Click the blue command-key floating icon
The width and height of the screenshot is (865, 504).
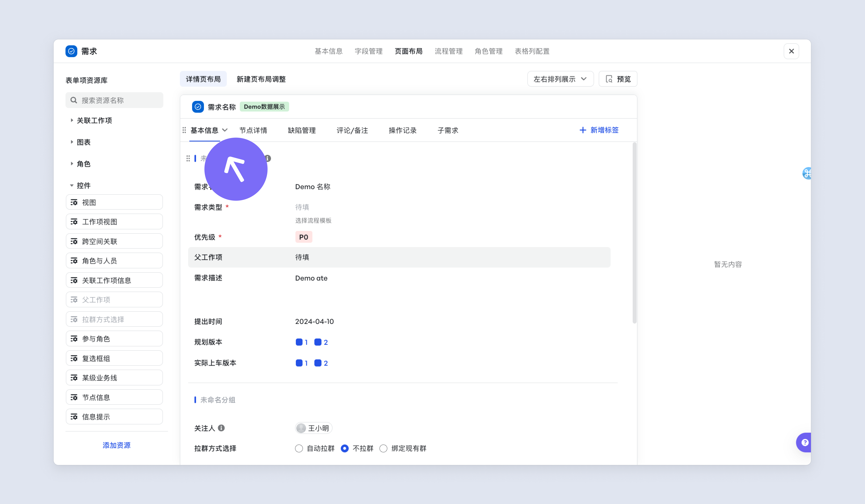pos(807,173)
